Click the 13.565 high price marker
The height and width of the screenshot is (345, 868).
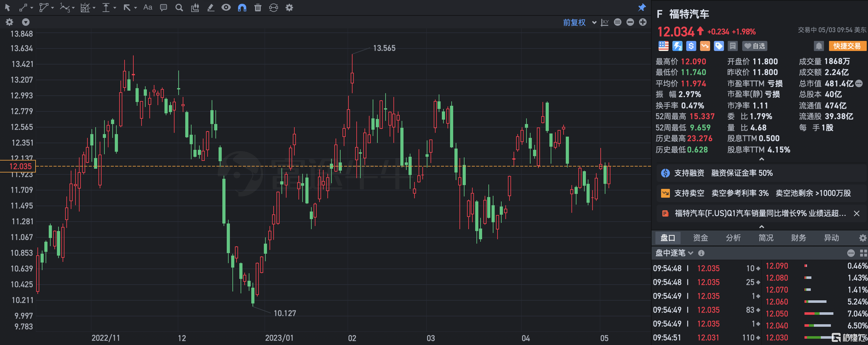point(384,48)
